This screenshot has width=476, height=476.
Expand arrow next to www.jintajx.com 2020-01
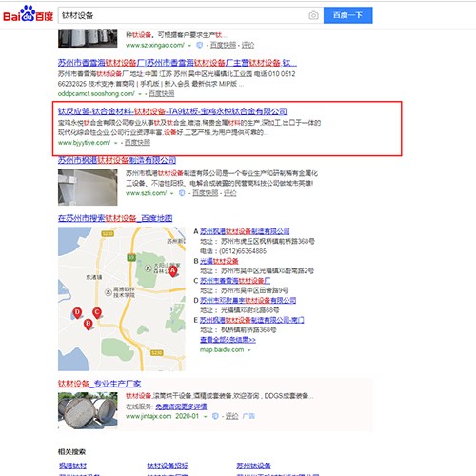pyautogui.click(x=206, y=416)
